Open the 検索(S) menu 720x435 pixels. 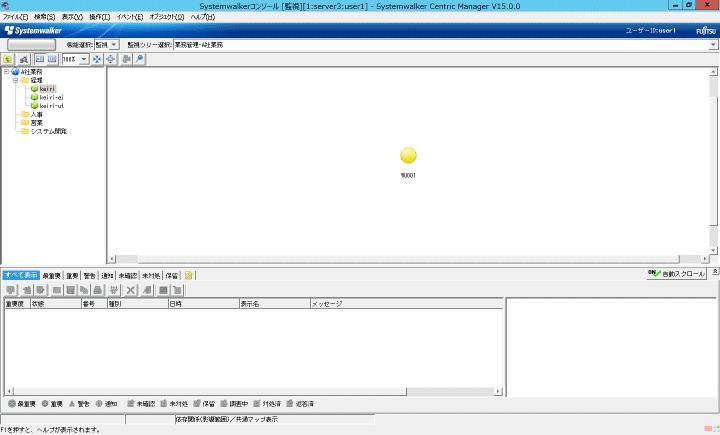pos(45,17)
